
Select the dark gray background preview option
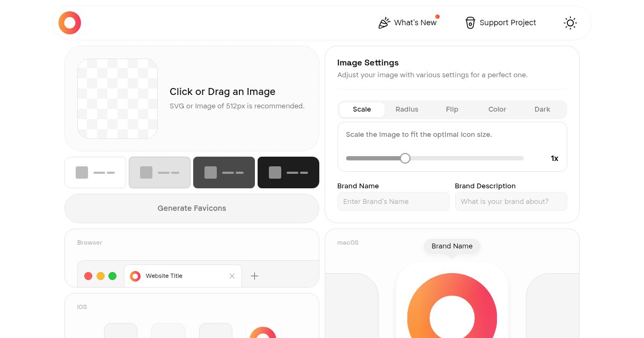coord(224,172)
